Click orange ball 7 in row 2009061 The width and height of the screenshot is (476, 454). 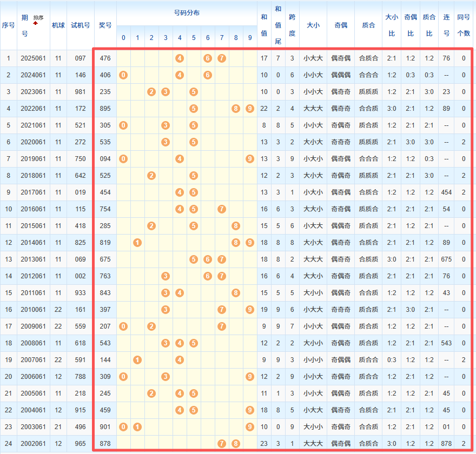222,326
